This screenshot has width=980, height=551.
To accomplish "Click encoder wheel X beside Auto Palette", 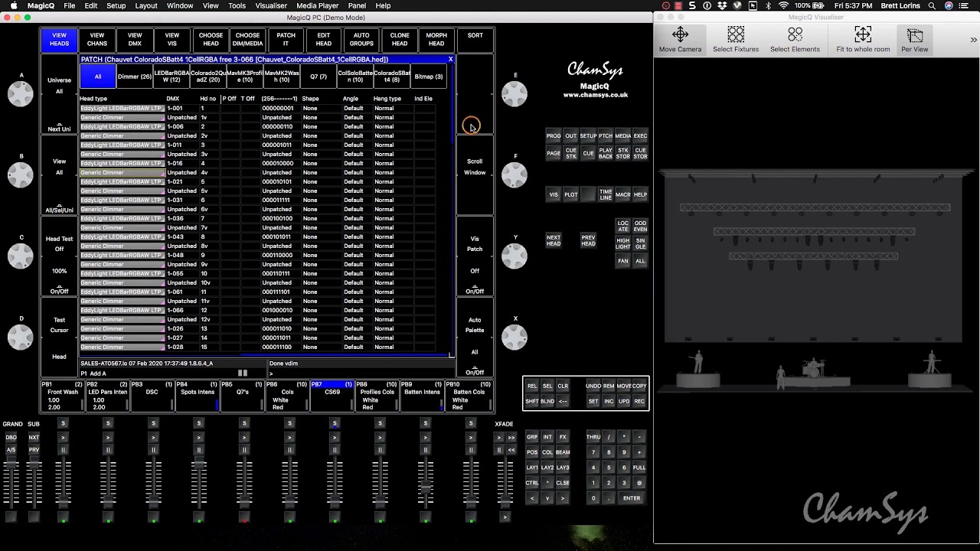I will coord(514,337).
